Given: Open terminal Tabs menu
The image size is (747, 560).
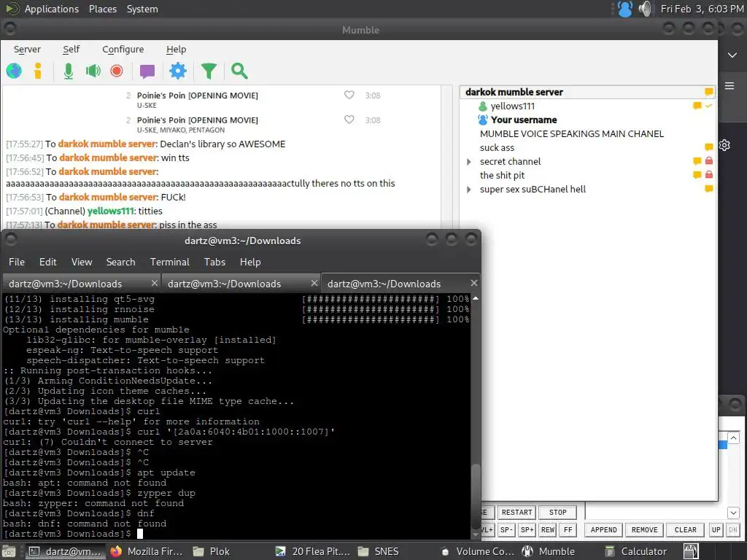Looking at the screenshot, I should 214,262.
